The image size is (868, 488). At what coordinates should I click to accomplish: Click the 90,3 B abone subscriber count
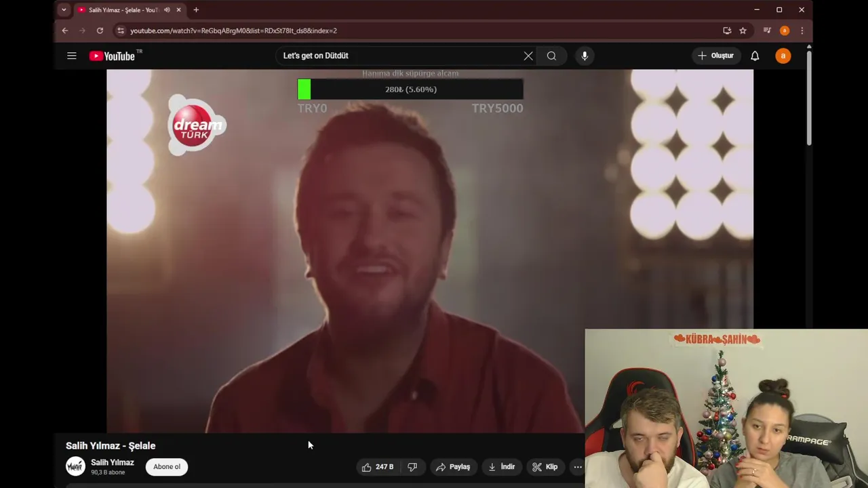pyautogui.click(x=108, y=472)
